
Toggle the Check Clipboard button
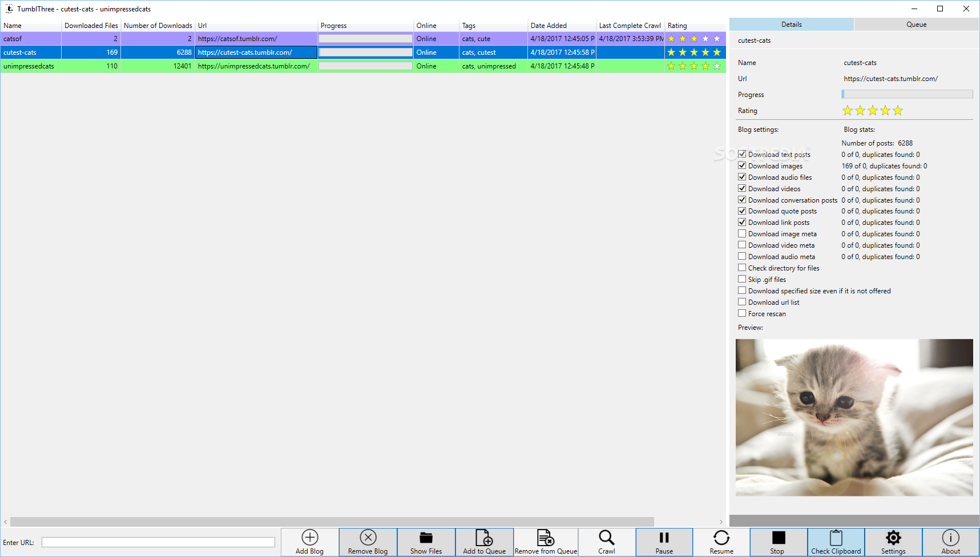click(836, 542)
